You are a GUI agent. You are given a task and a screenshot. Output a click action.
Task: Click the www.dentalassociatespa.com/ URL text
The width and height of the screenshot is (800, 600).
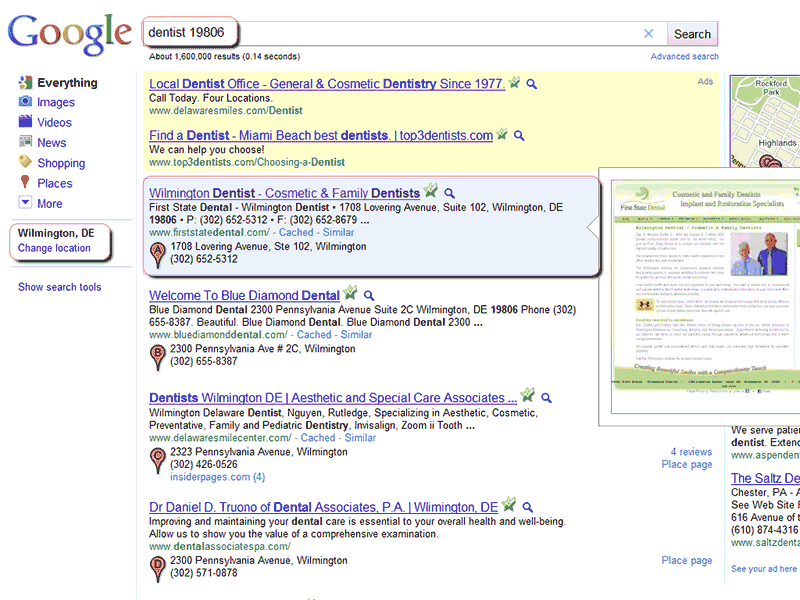[220, 546]
